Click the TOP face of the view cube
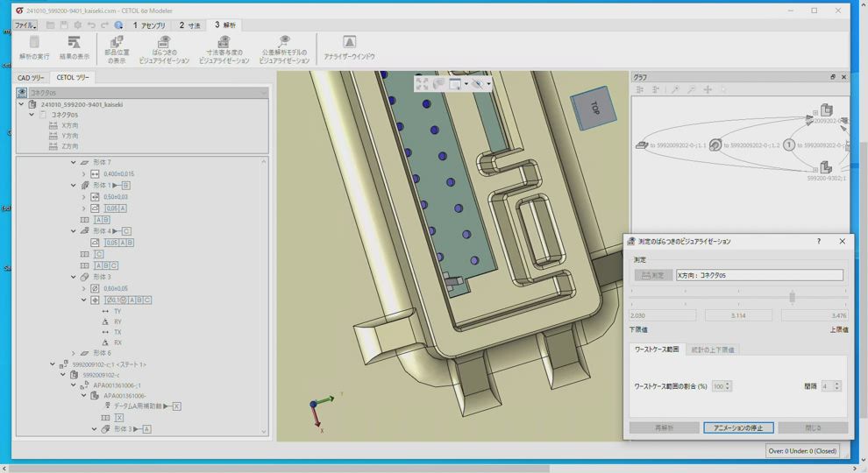The width and height of the screenshot is (868, 473). tap(593, 108)
